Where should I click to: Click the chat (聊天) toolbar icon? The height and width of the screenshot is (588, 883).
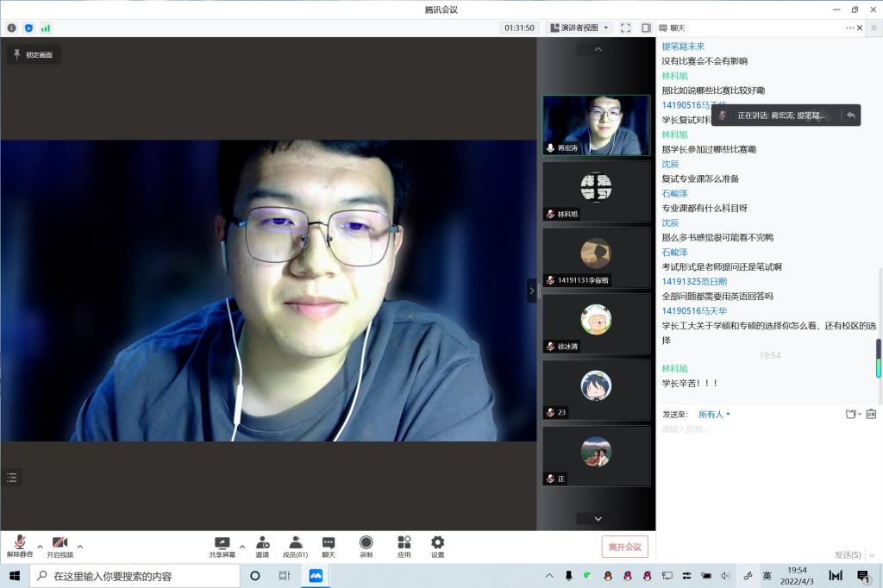(329, 546)
